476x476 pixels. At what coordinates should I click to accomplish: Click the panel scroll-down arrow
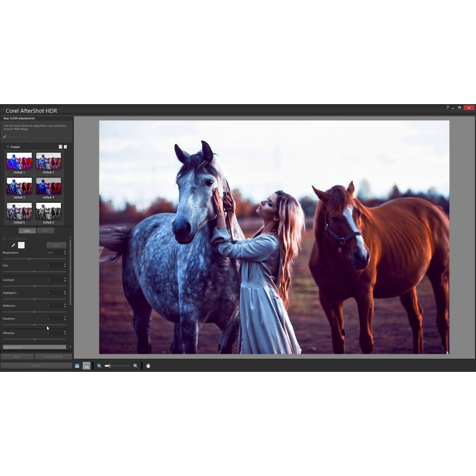pyautogui.click(x=71, y=347)
